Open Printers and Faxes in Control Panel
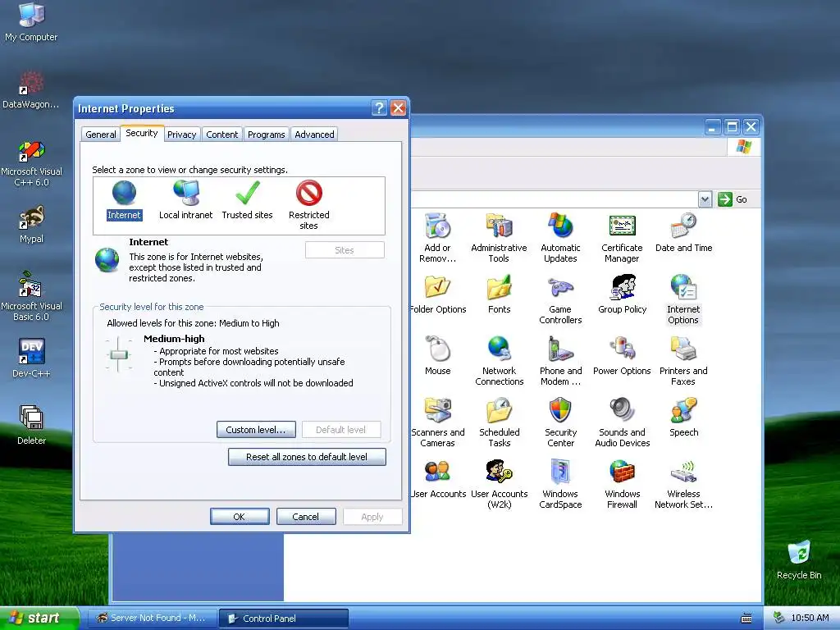This screenshot has height=630, width=840. pos(683,361)
